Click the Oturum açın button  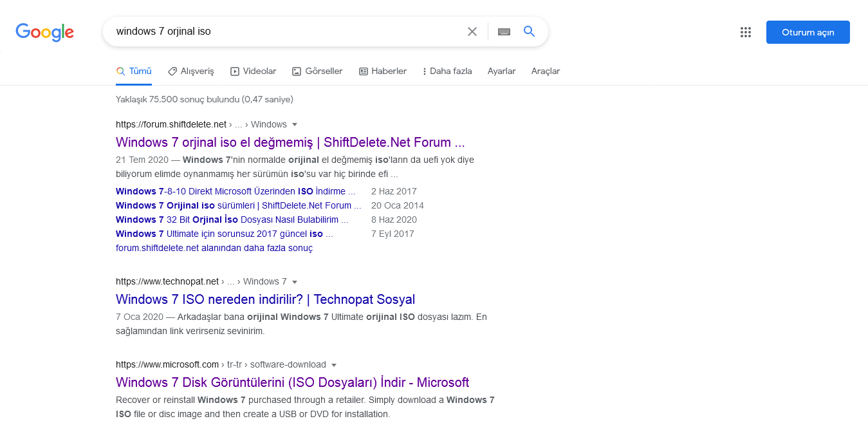click(808, 32)
